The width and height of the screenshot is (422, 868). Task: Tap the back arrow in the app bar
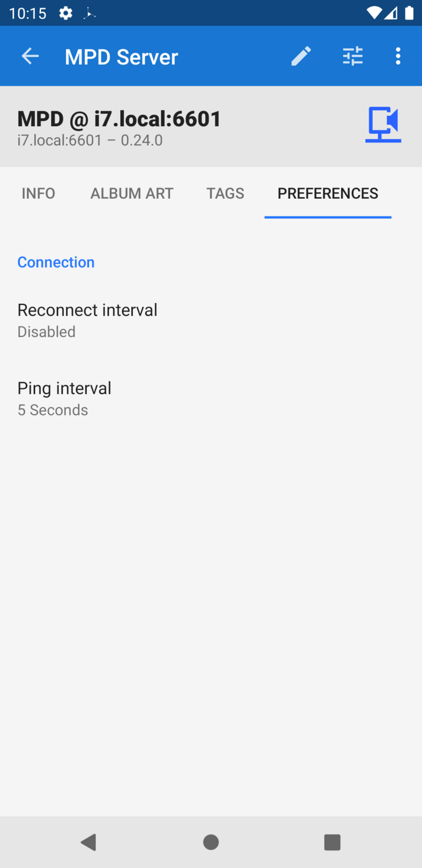click(x=30, y=56)
